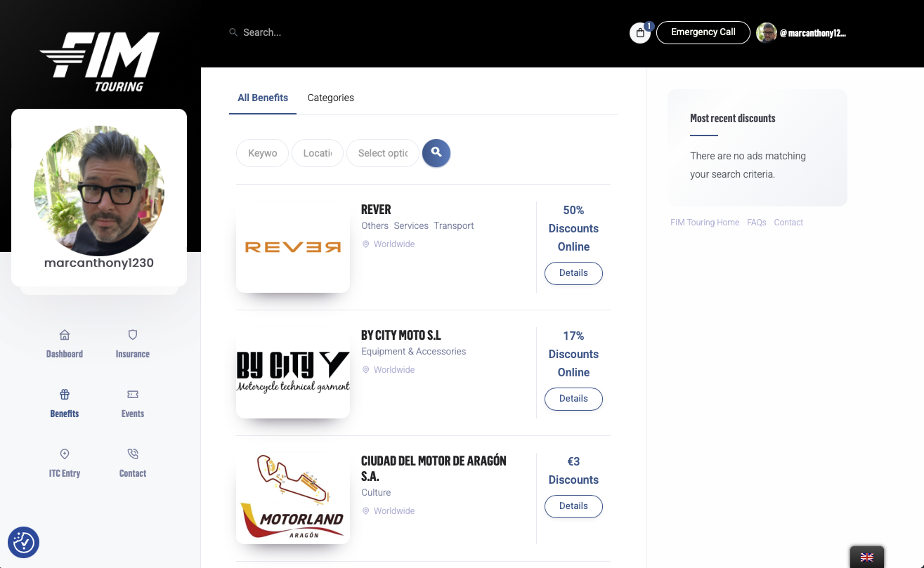
Task: Click the Most recent discounts heading
Action: point(733,118)
